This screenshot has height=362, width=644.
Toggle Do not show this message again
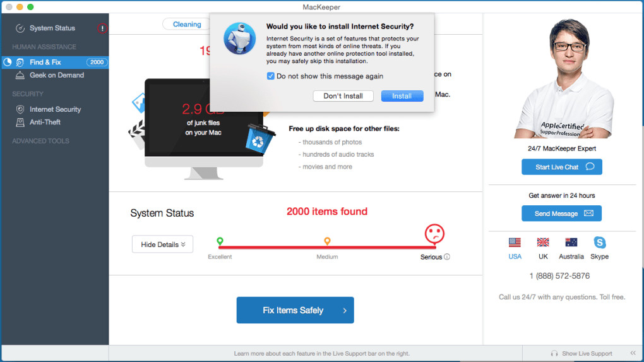pos(270,76)
